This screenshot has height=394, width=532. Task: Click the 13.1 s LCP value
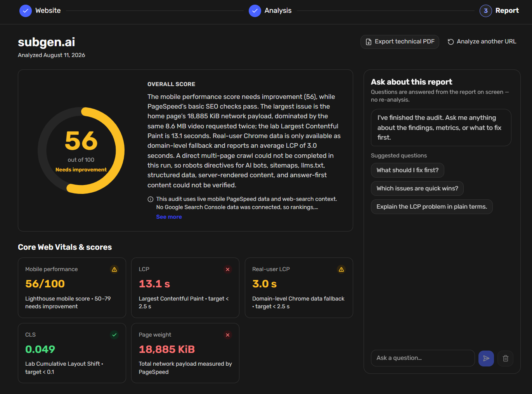click(154, 284)
